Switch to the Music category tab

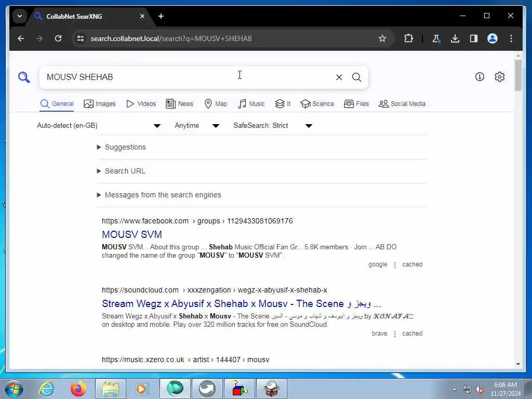click(251, 104)
